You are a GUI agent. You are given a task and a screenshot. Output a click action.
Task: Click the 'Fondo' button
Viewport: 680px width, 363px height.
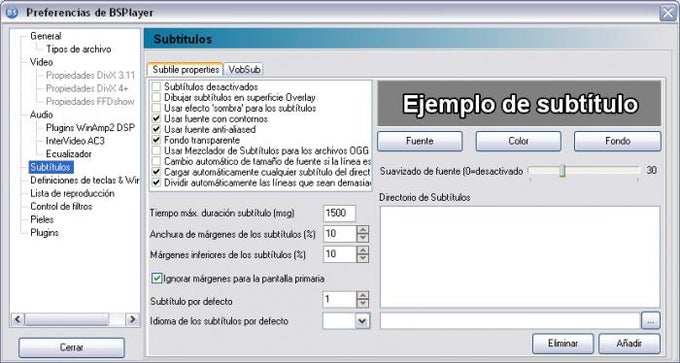point(618,141)
